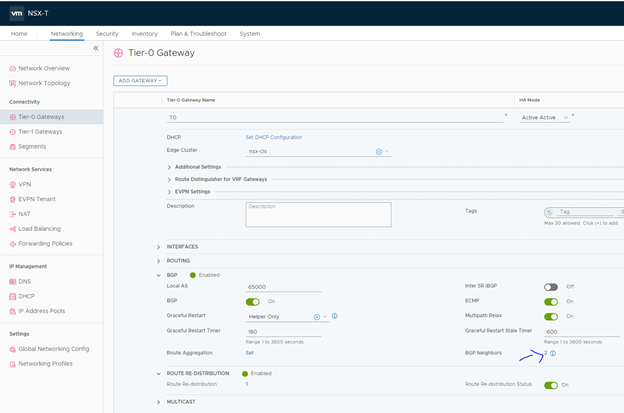Open the HA Mode Active Active dropdown
Image resolution: width=624 pixels, height=413 pixels.
coord(545,118)
